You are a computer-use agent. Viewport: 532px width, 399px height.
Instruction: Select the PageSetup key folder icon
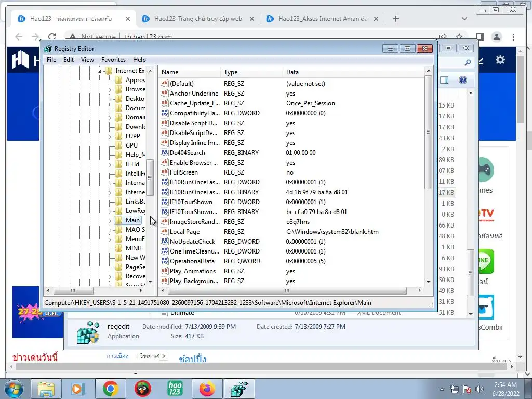point(118,267)
